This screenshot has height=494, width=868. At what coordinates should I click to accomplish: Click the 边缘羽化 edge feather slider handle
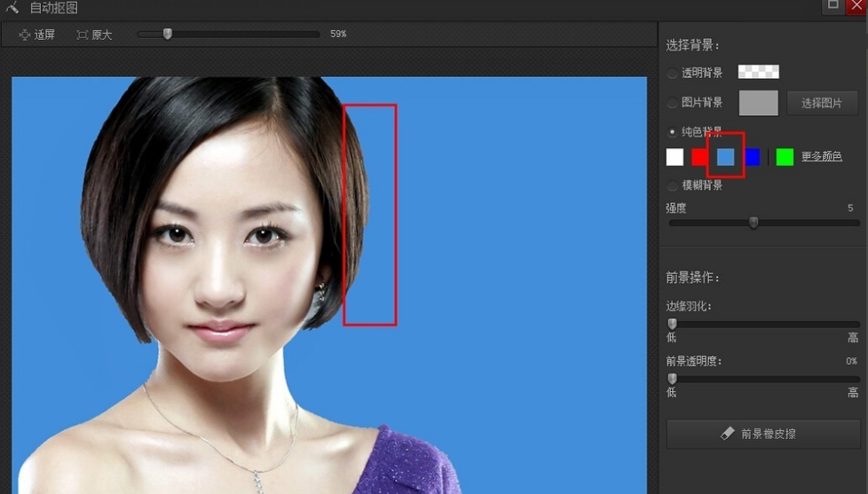672,324
